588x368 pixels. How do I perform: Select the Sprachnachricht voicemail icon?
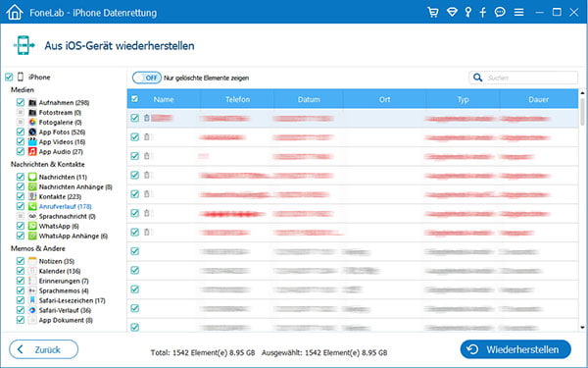tap(32, 216)
